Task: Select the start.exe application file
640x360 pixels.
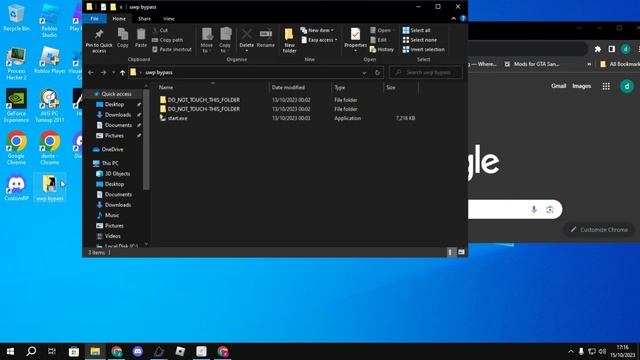Action: (173, 118)
